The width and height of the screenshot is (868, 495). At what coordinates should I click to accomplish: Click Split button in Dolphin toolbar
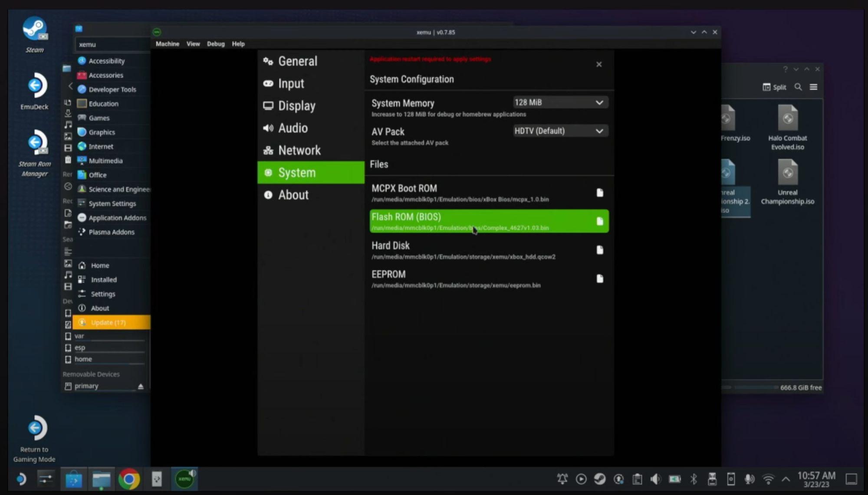coord(774,87)
